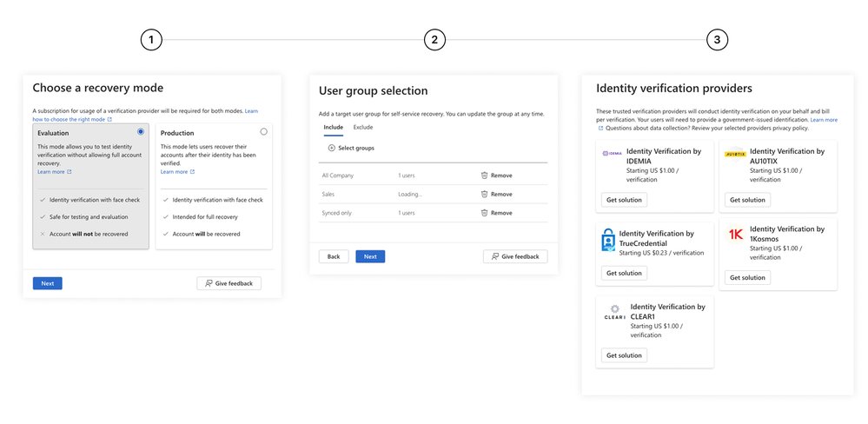Click the CLEAR1 provider logo
Screen dimensions: 868x424
tap(614, 312)
